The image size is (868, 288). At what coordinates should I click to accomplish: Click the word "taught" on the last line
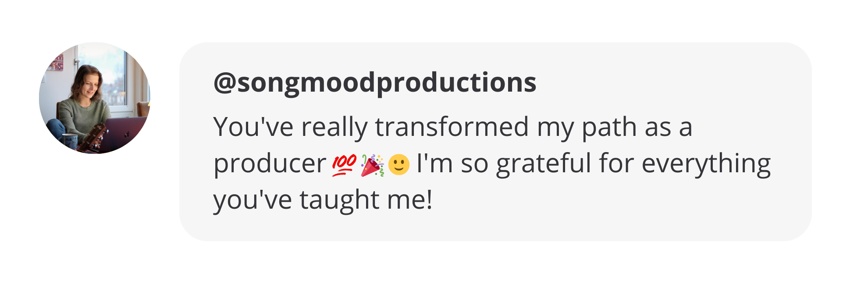[339, 200]
